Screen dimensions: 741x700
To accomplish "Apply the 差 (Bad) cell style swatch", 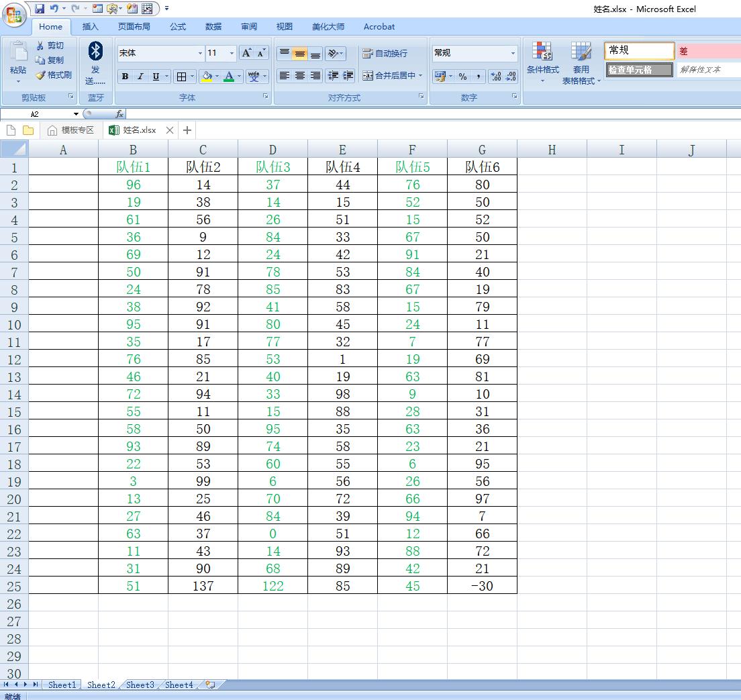I will pos(708,51).
